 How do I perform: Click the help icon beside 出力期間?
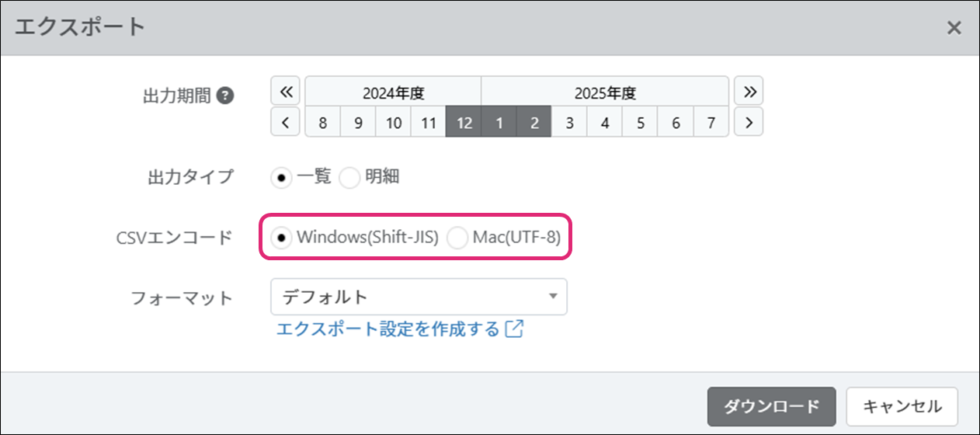[x=225, y=96]
